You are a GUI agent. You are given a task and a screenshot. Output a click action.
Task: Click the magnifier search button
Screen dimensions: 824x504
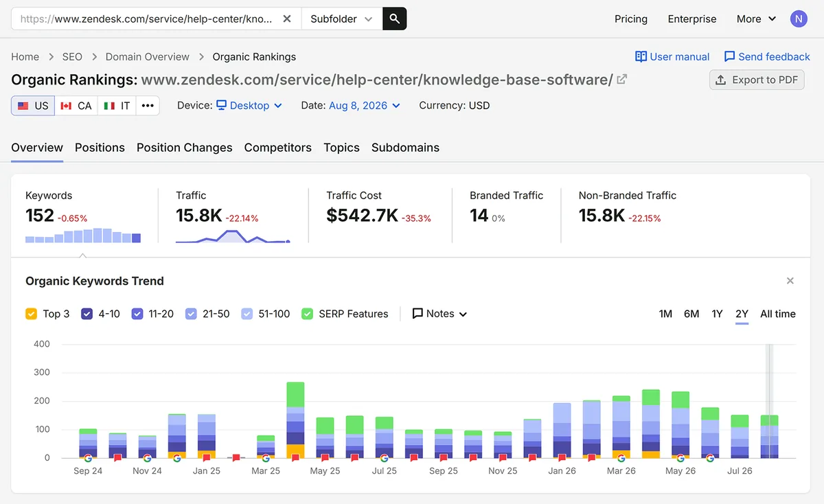(395, 19)
